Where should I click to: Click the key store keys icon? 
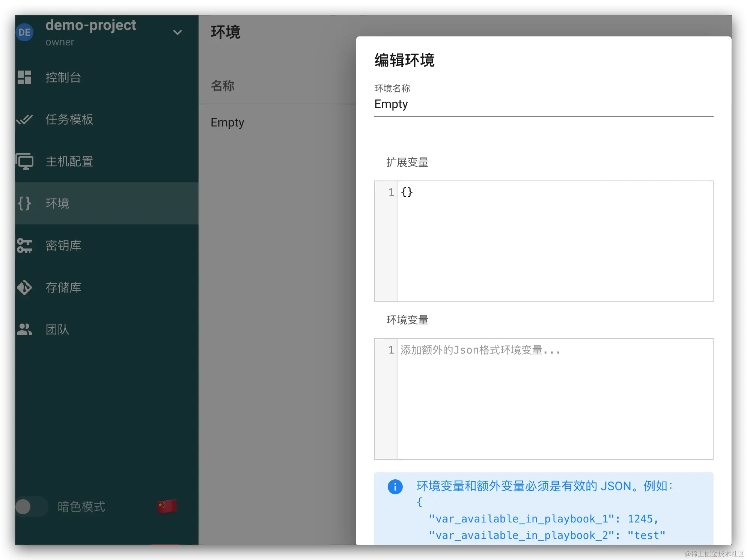[24, 245]
